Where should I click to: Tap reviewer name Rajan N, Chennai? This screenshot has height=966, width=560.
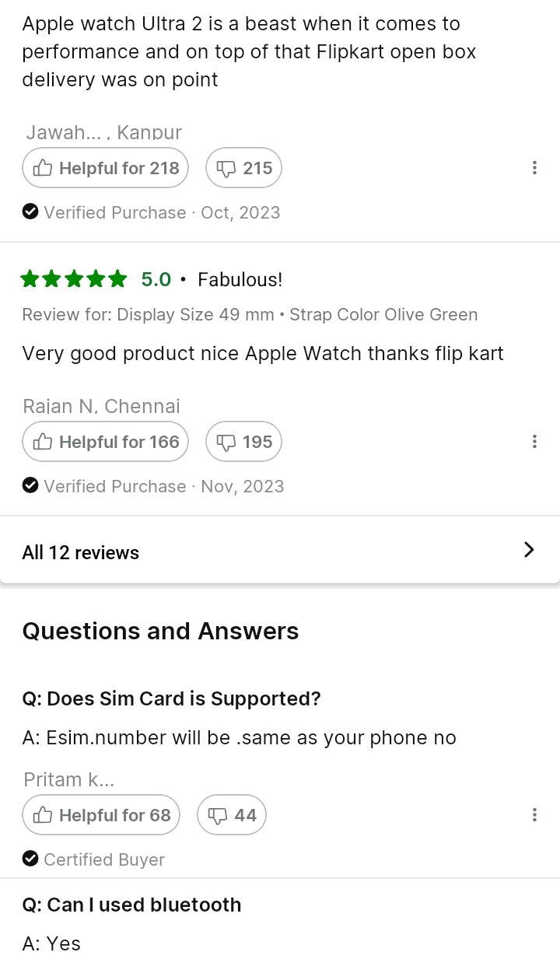(x=101, y=406)
